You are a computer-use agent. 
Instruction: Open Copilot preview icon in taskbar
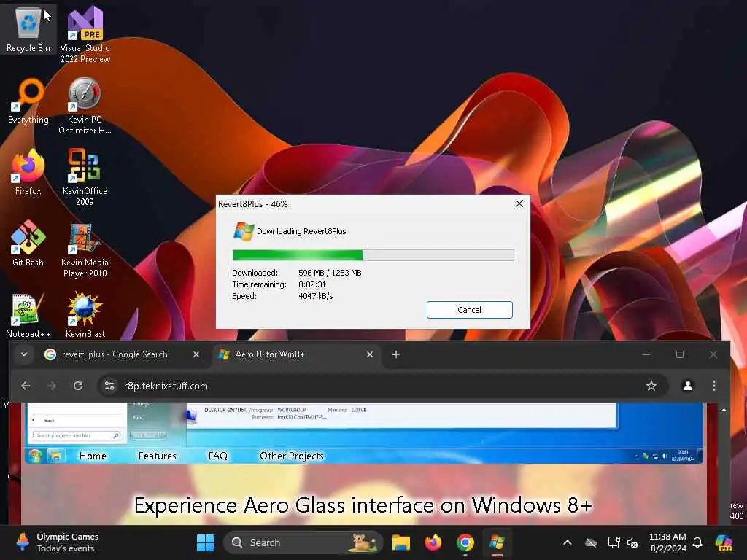[x=724, y=542]
